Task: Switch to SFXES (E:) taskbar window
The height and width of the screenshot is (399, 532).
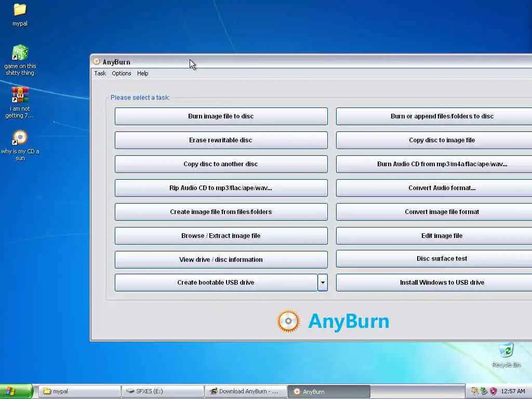Action: pos(163,391)
